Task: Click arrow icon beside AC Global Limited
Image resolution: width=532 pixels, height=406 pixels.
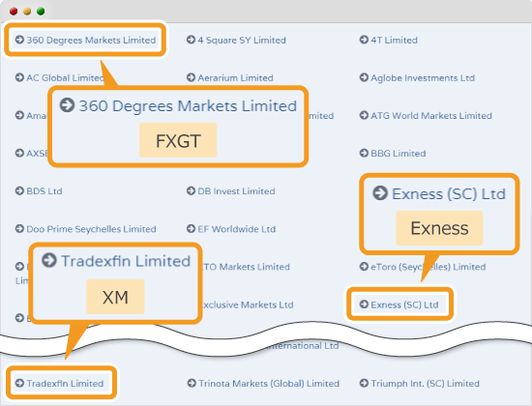Action: pyautogui.click(x=19, y=77)
